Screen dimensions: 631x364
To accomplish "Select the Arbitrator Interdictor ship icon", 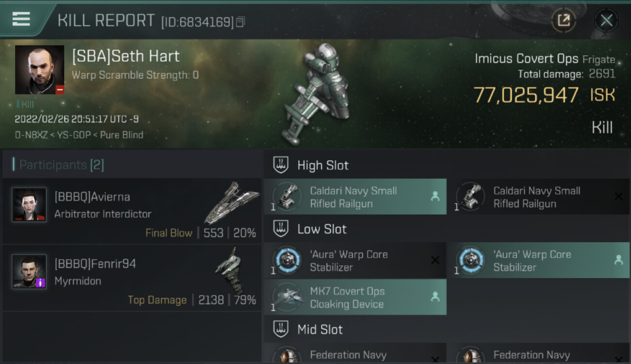I will (232, 202).
